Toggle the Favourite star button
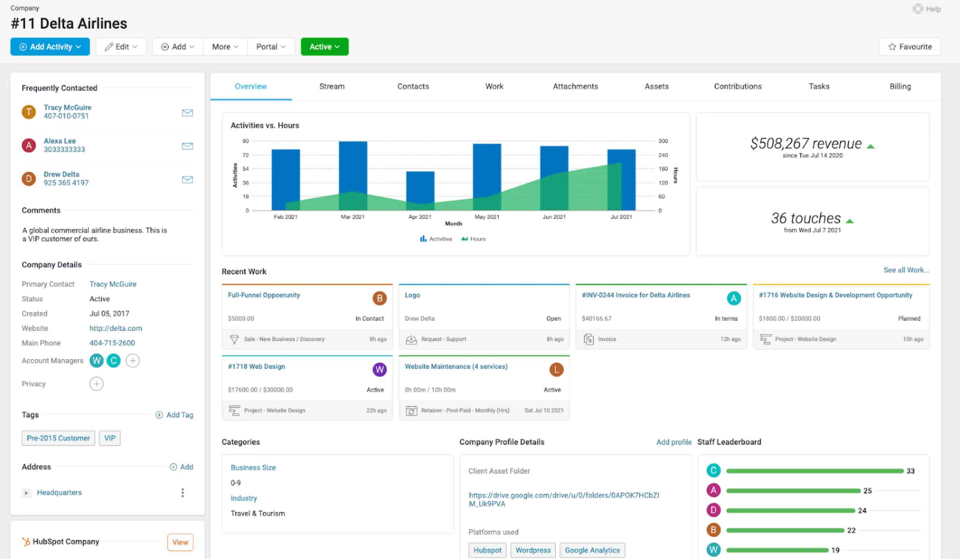The height and width of the screenshot is (560, 960). tap(910, 47)
